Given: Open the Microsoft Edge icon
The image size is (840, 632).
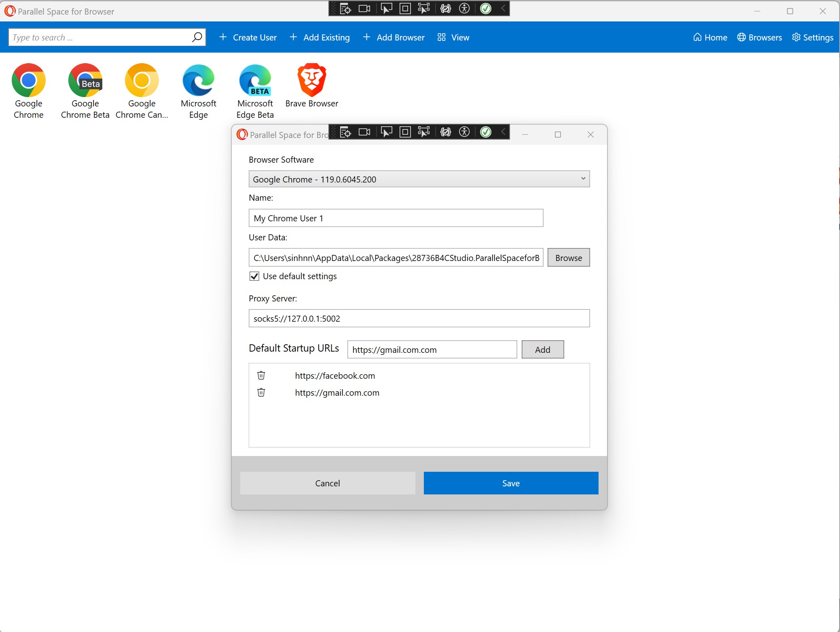Looking at the screenshot, I should 198,81.
